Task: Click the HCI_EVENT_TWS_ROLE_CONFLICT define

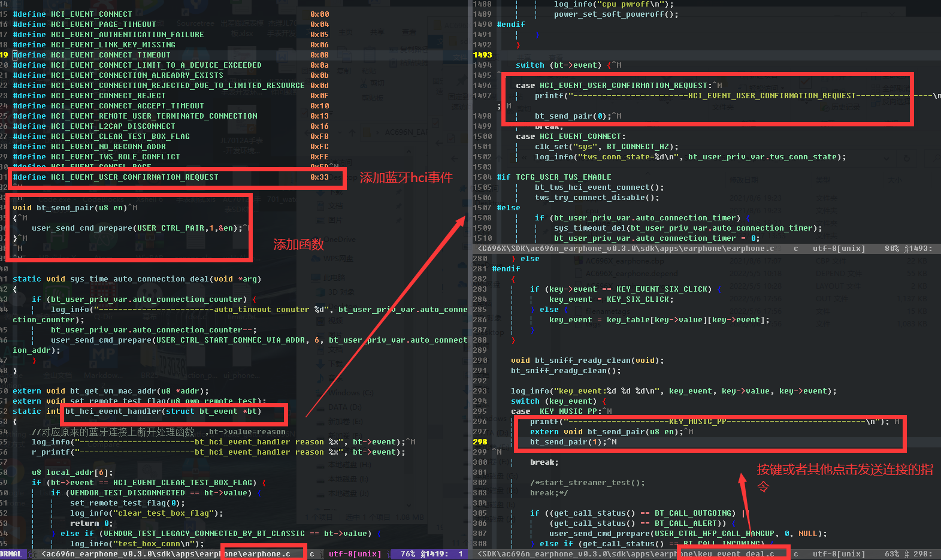Action: point(96,157)
